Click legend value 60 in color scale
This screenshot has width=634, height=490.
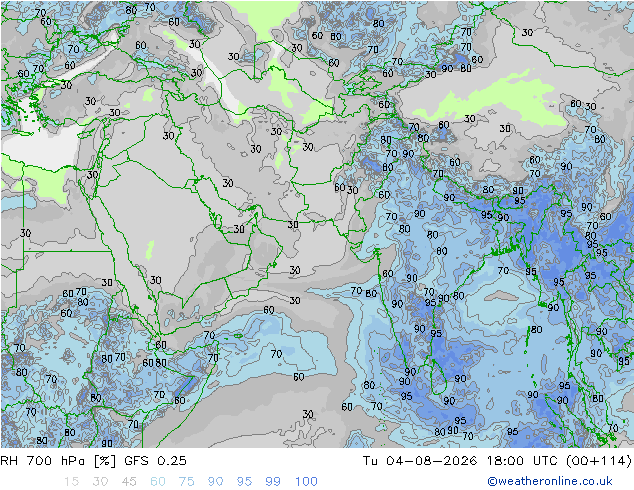pyautogui.click(x=158, y=482)
